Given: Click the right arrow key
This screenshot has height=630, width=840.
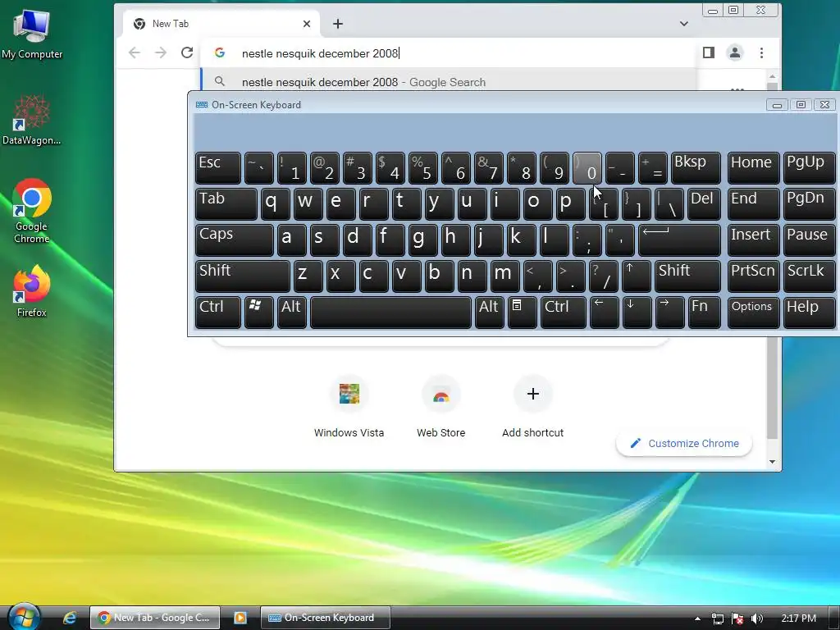Looking at the screenshot, I should point(669,313).
